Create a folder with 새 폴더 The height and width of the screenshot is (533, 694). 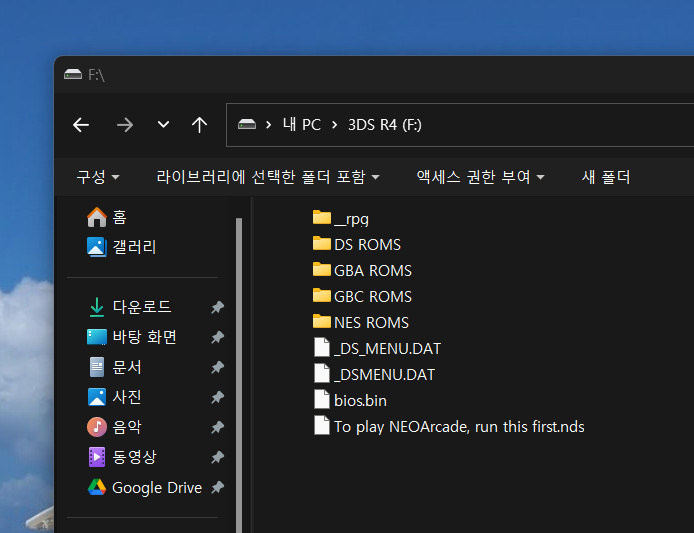[x=605, y=177]
